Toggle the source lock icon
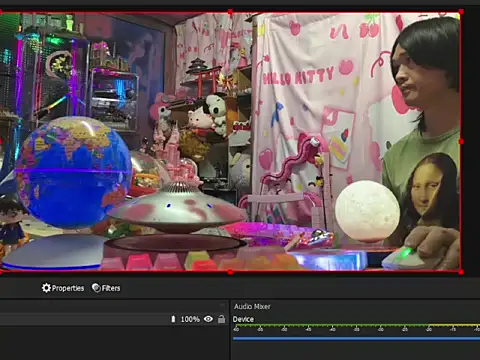Screen dimensions: 480x360 click(221, 319)
